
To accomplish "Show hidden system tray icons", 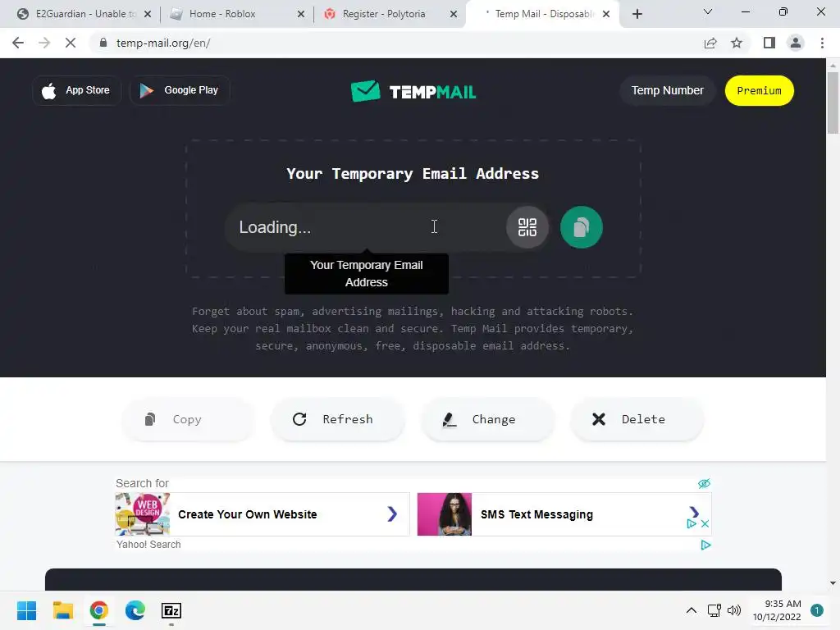I will [x=691, y=610].
